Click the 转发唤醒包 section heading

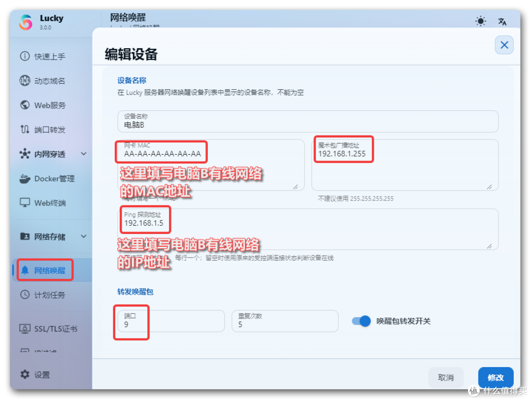[135, 292]
